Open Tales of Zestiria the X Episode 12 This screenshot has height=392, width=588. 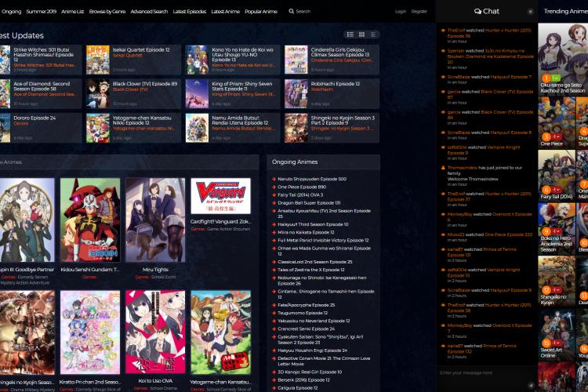coord(311,270)
